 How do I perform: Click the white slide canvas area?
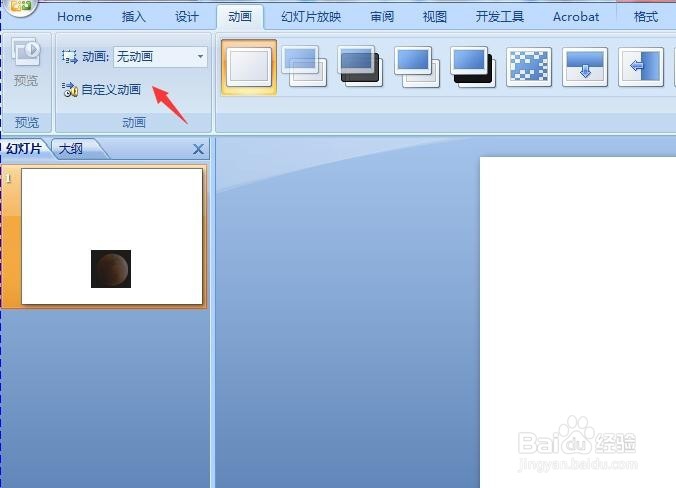578,322
